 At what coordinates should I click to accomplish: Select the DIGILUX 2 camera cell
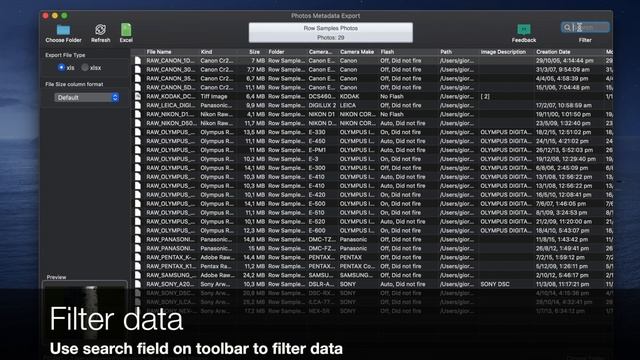pyautogui.click(x=322, y=105)
